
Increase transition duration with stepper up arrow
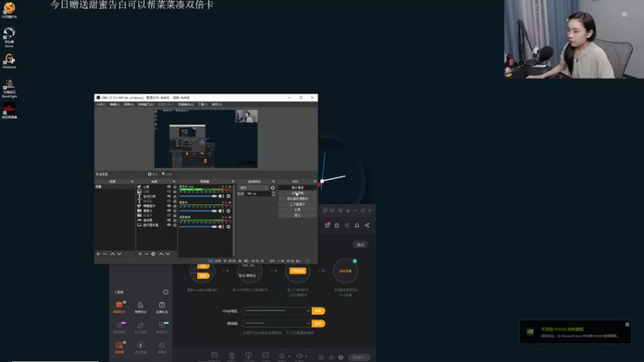point(273,192)
